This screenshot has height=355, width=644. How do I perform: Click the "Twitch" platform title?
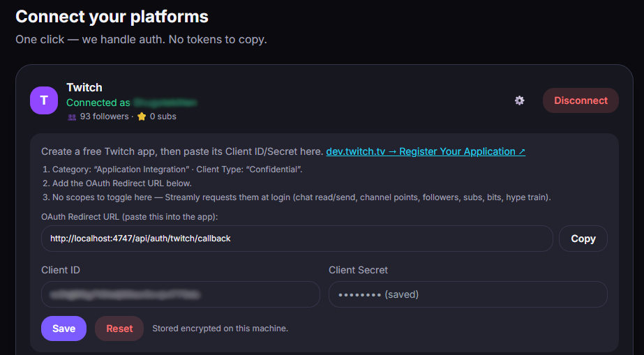tap(84, 87)
